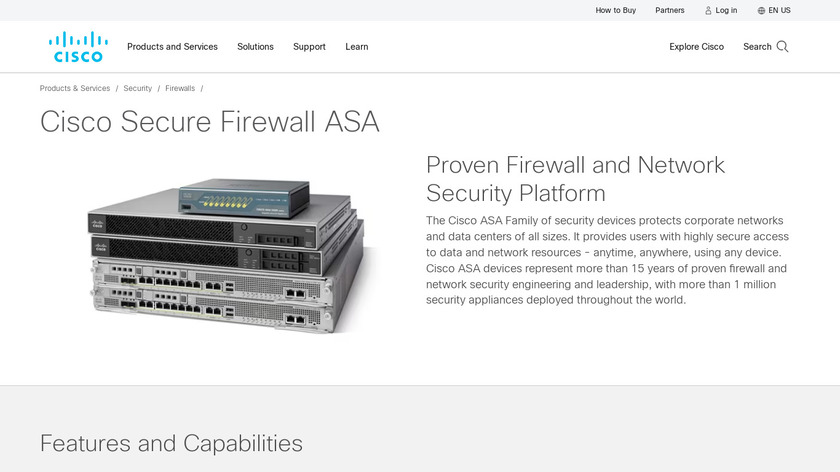Select the EN US language option
The image size is (840, 472).
[779, 10]
